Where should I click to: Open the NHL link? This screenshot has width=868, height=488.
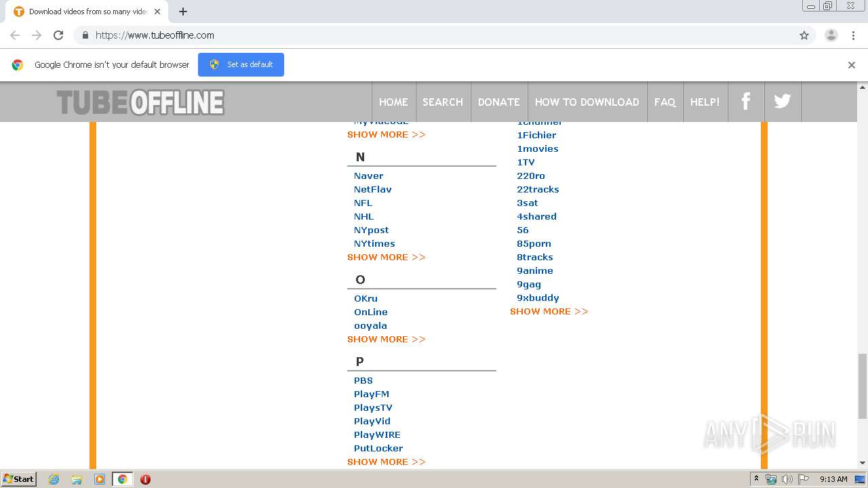click(363, 216)
